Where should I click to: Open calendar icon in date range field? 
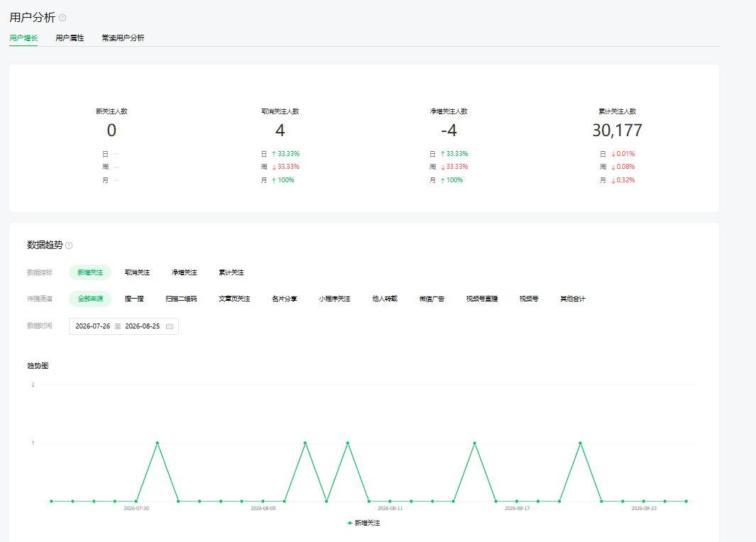coord(170,326)
